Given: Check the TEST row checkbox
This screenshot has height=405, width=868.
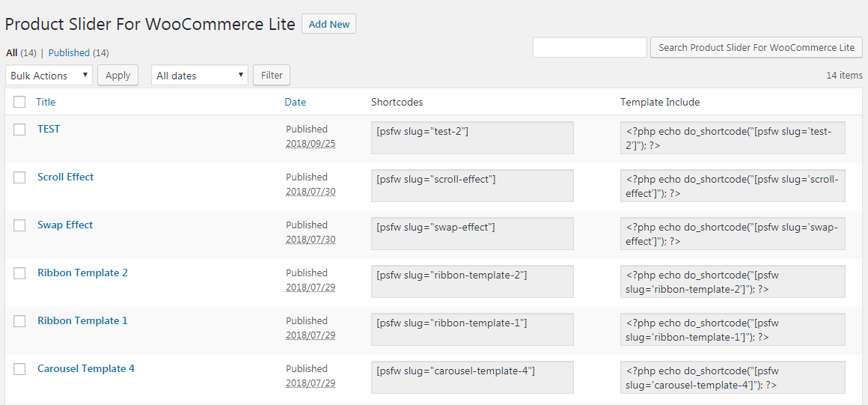Looking at the screenshot, I should 20,129.
